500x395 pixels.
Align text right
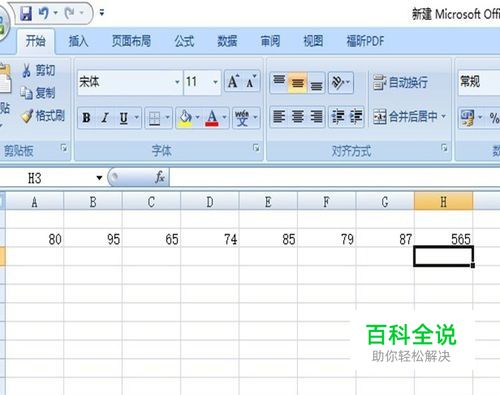[x=316, y=117]
